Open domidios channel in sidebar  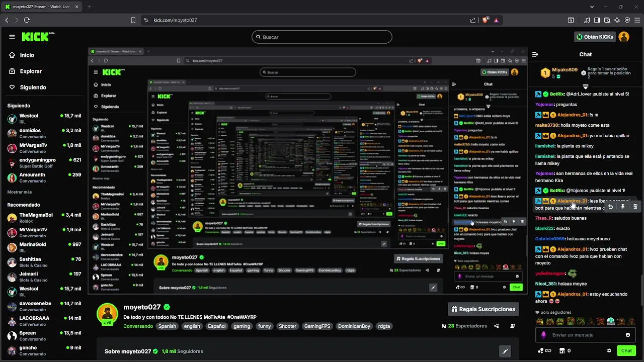(x=44, y=133)
